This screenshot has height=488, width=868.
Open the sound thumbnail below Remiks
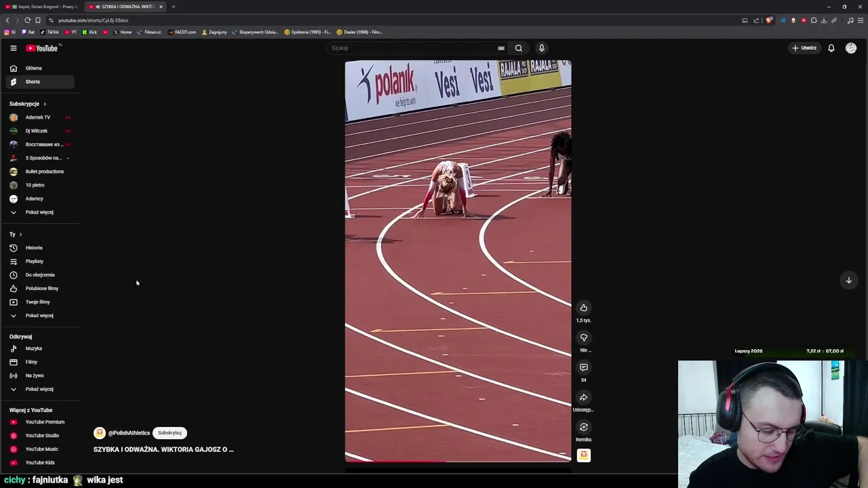(583, 455)
